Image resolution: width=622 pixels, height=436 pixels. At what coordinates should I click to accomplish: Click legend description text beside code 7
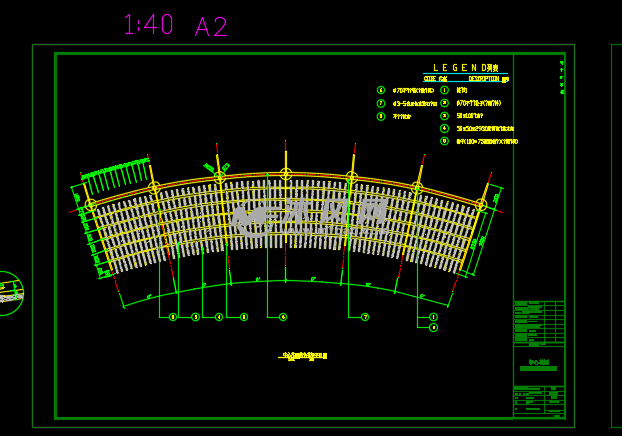pos(415,104)
